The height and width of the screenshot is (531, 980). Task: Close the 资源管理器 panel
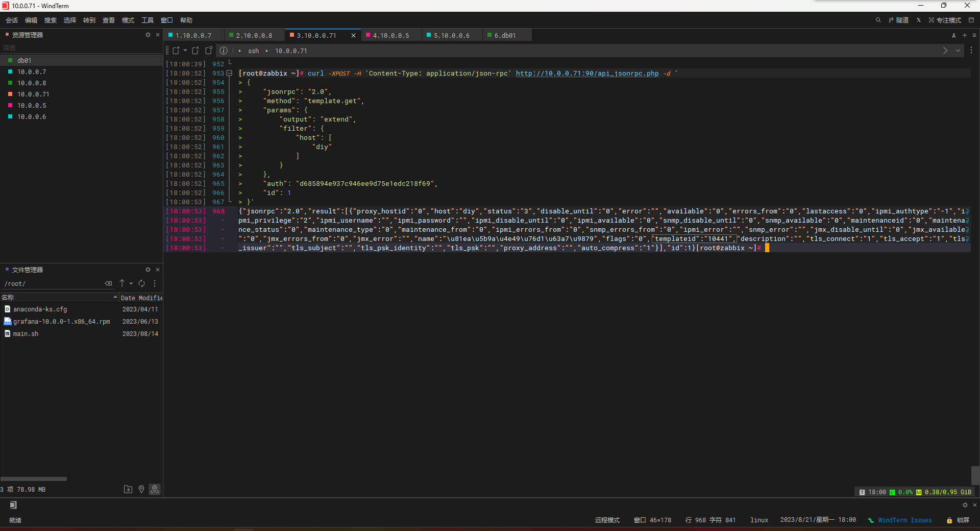point(158,35)
